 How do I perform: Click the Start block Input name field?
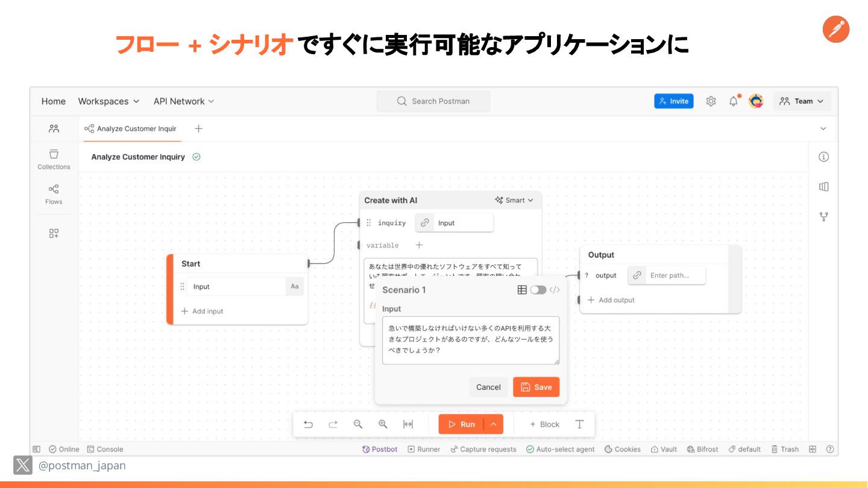pos(236,287)
